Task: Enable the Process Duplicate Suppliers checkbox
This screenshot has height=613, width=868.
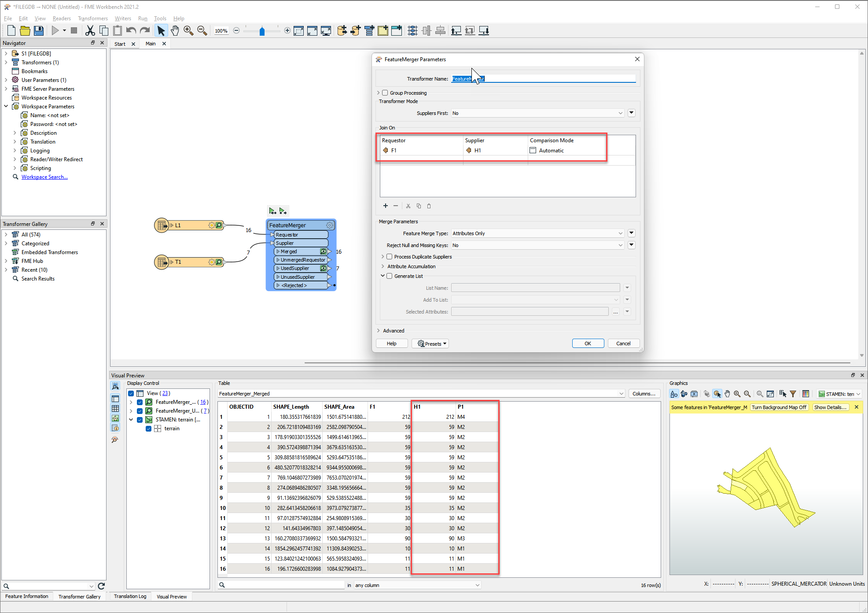Action: pyautogui.click(x=390, y=257)
